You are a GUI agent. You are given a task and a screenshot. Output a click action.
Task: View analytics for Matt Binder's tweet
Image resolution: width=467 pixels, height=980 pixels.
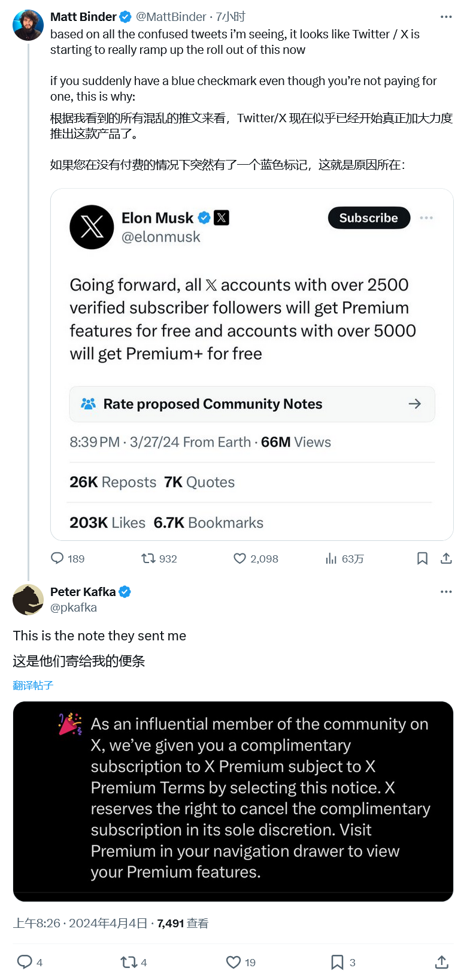331,558
